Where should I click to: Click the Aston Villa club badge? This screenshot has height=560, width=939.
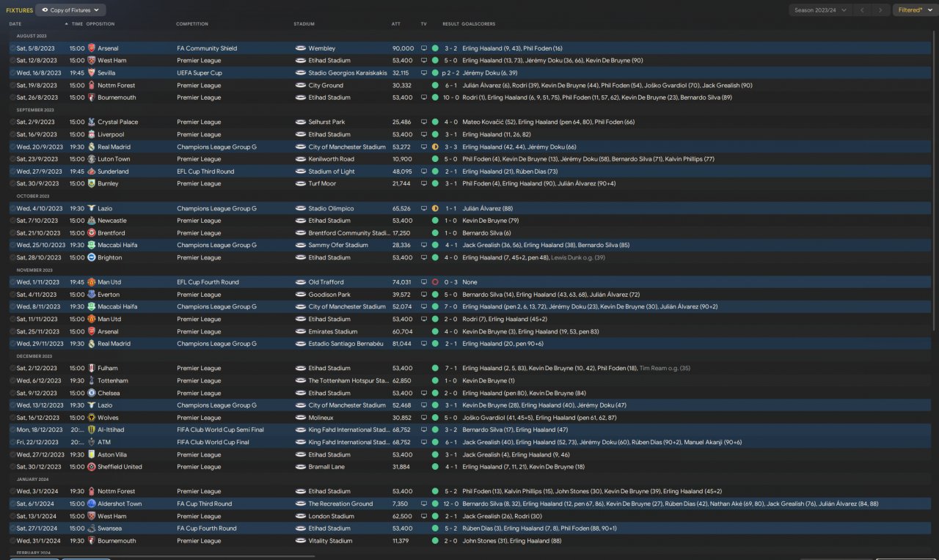point(91,454)
